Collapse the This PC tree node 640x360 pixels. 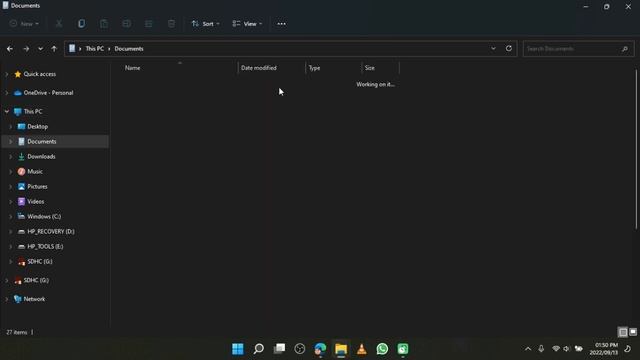pos(7,111)
